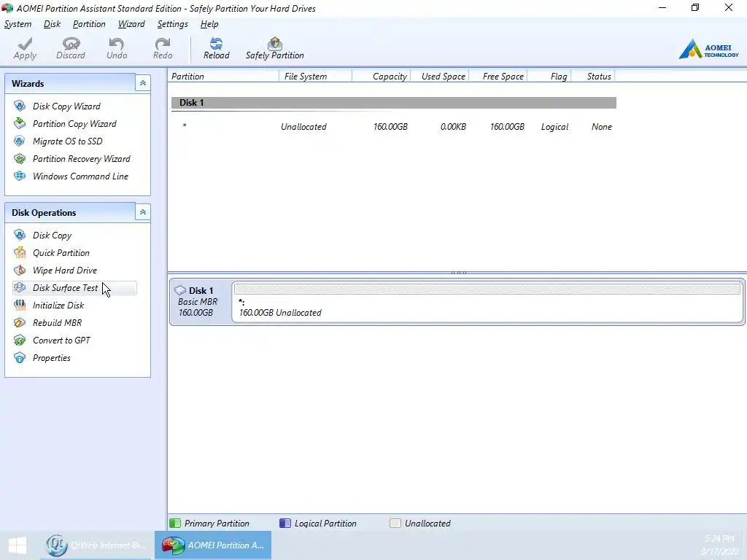Click the Unallocated legend swatch
This screenshot has width=747, height=560.
[395, 524]
